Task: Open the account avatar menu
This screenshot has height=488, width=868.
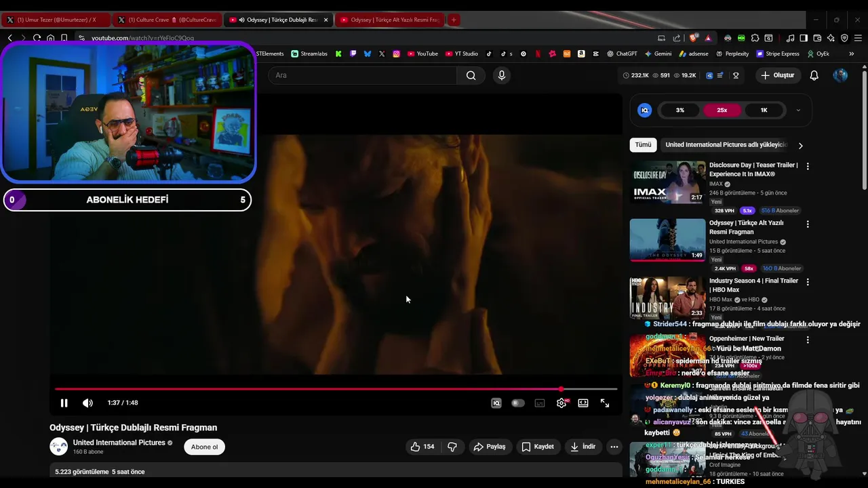Action: 840,75
